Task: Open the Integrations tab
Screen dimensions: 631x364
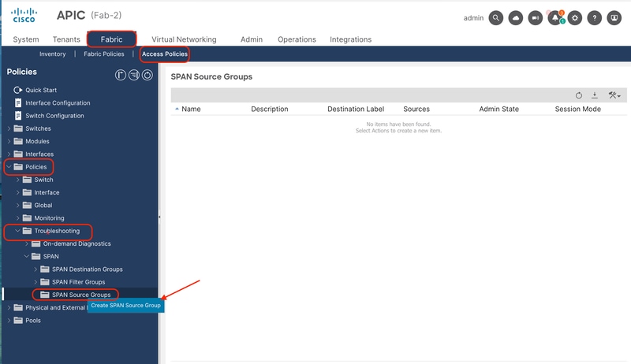Action: pyautogui.click(x=350, y=39)
